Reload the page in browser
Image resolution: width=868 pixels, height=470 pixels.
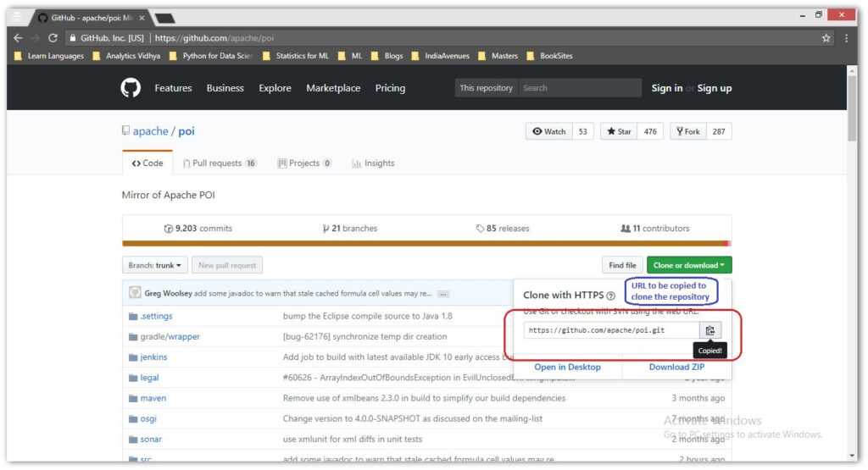pos(53,38)
